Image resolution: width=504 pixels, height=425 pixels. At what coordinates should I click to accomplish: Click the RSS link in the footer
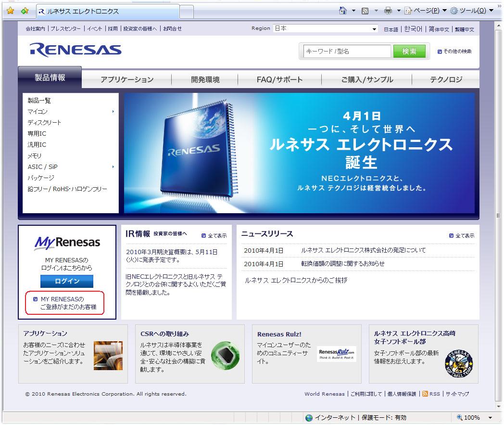tap(434, 394)
